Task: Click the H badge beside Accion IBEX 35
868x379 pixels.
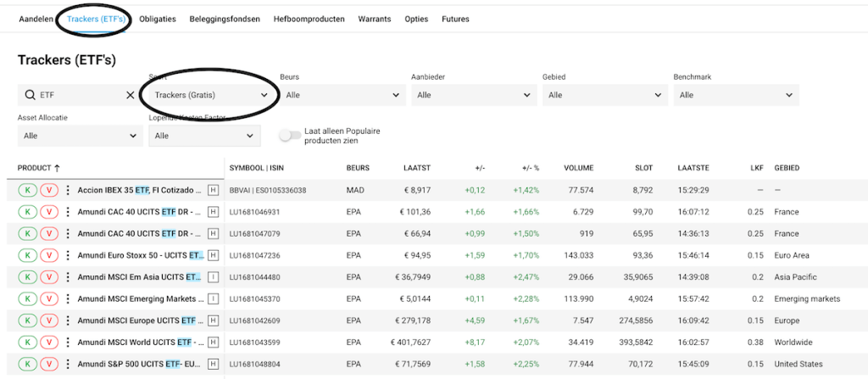Action: [213, 190]
